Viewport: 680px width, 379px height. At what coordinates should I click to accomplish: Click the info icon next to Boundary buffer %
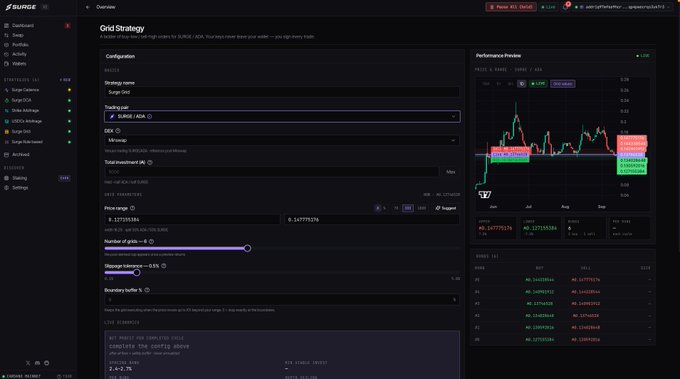pyautogui.click(x=147, y=290)
